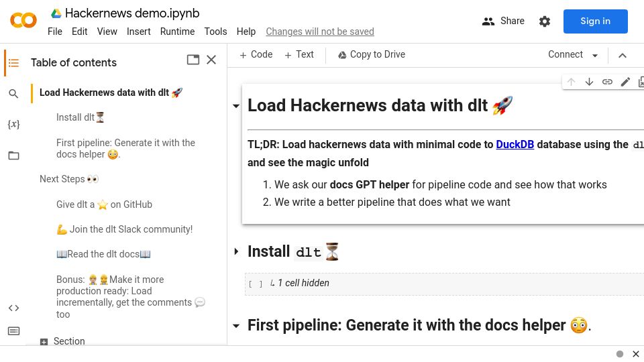Go to First pipeline contents entry
The width and height of the screenshot is (644, 362).
(x=125, y=149)
